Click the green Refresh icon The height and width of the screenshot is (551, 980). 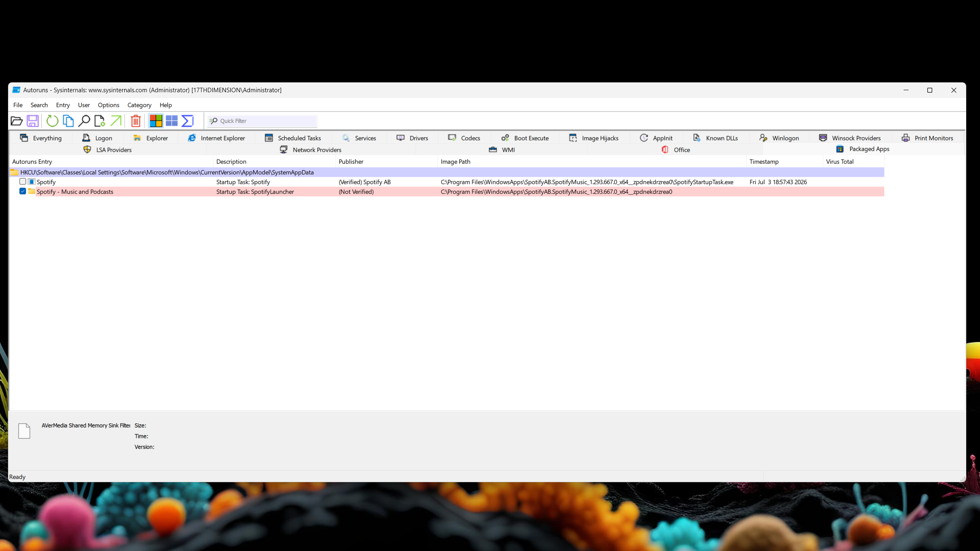[x=52, y=121]
